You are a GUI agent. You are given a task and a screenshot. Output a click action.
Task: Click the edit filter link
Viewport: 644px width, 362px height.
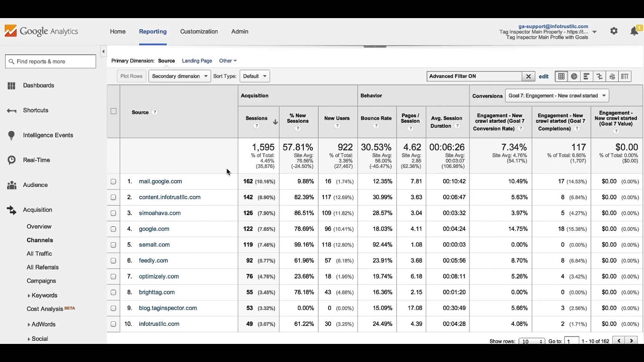pyautogui.click(x=544, y=76)
